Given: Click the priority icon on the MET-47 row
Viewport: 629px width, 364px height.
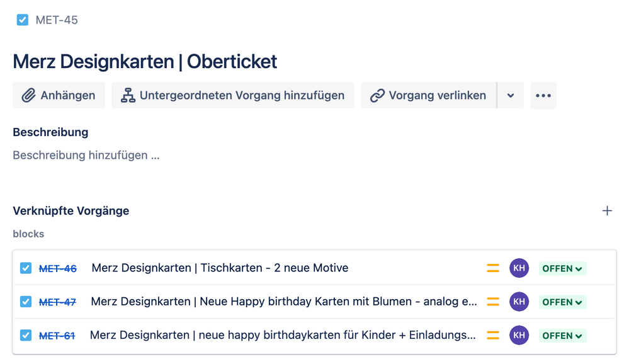Looking at the screenshot, I should [x=492, y=302].
